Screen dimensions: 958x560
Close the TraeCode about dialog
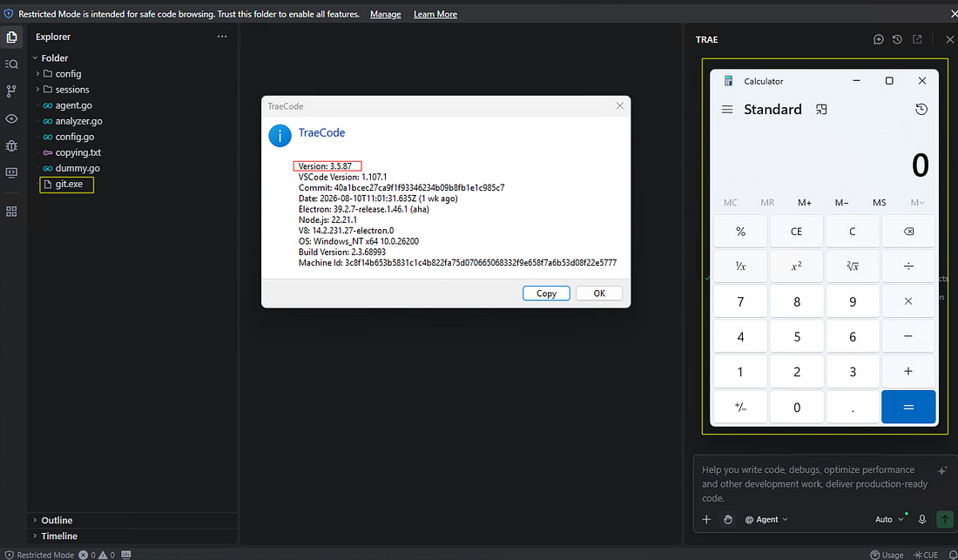619,105
